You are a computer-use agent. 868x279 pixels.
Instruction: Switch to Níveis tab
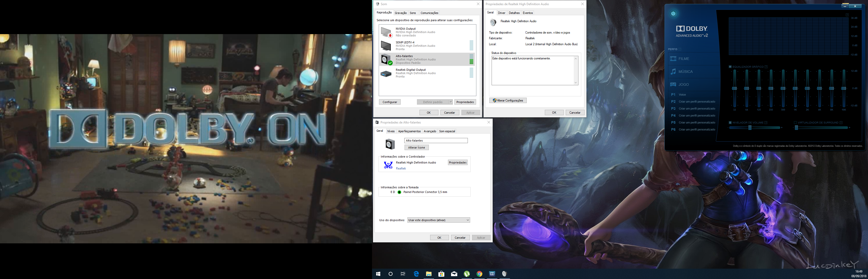click(391, 131)
